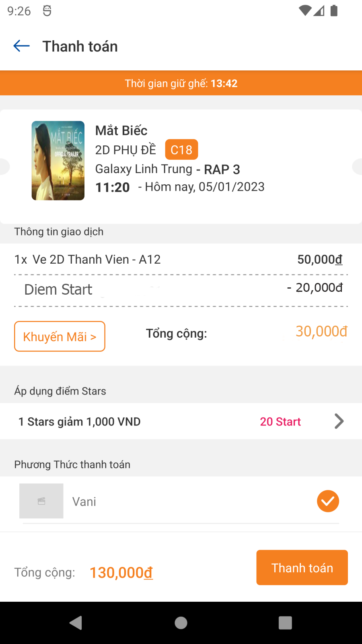Viewport: 362px width, 644px height.
Task: Tap the back arrow icon
Action: click(x=22, y=46)
